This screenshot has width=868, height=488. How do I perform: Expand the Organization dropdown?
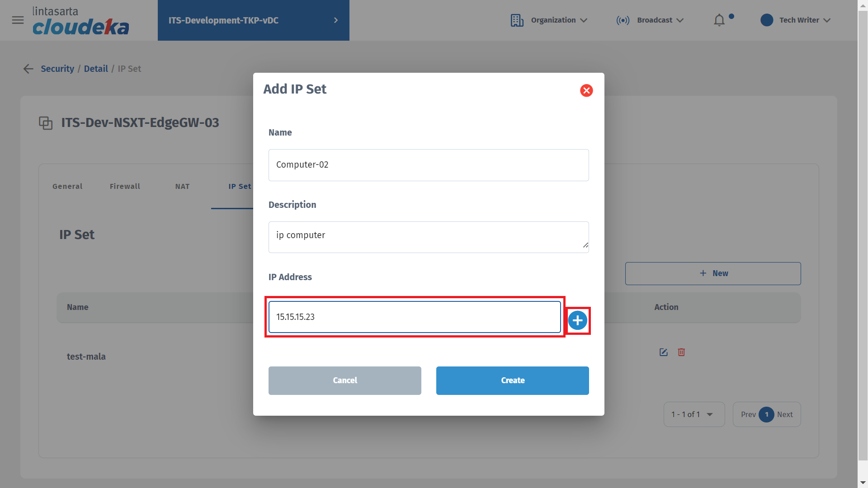584,20
